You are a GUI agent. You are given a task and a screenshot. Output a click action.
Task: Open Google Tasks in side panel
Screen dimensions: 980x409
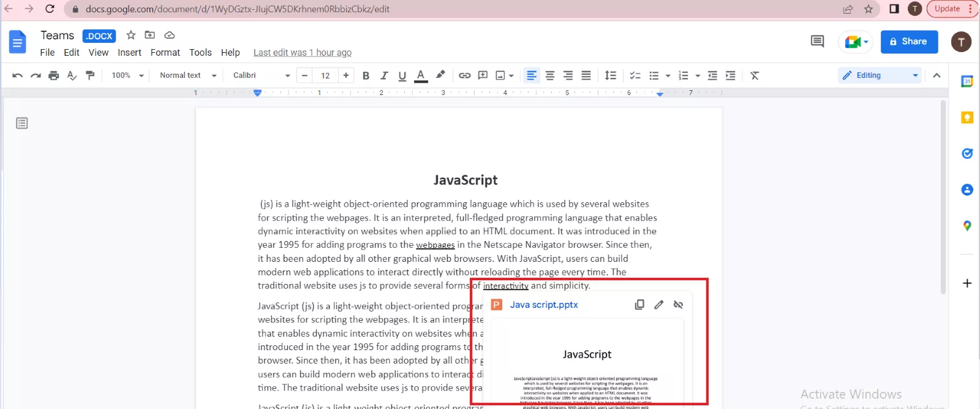[967, 153]
